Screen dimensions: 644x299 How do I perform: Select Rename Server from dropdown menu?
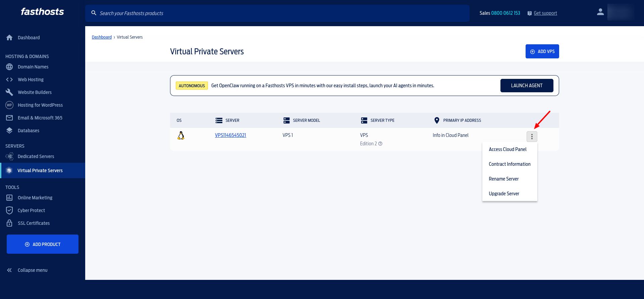pos(510,179)
